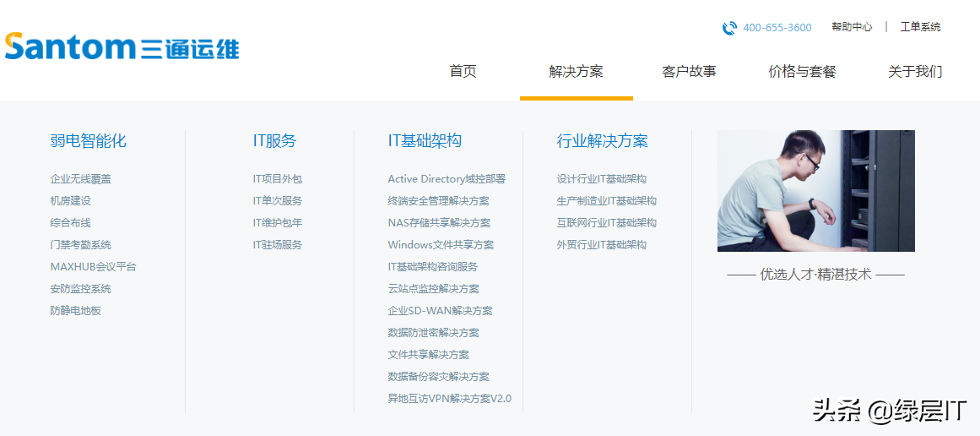Image resolution: width=980 pixels, height=436 pixels.
Task: Open 异地互访VPN解决方案V2.0 link
Action: click(449, 399)
